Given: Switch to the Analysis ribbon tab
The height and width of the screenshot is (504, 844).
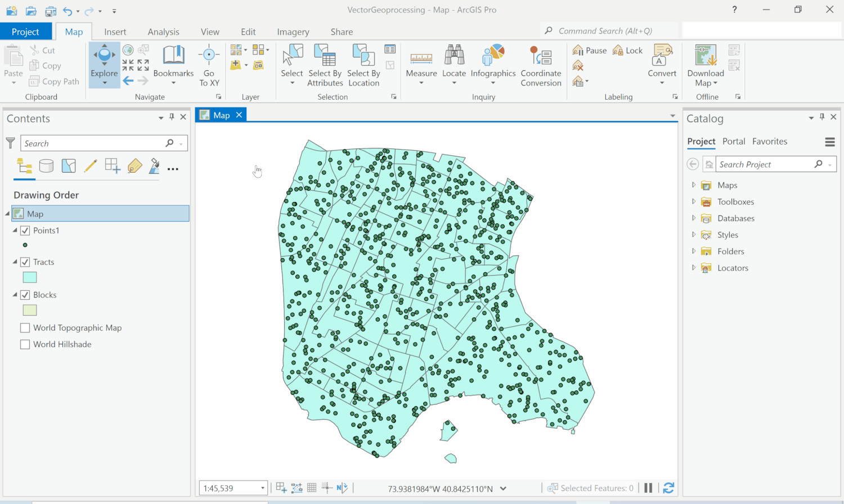Looking at the screenshot, I should tap(163, 31).
